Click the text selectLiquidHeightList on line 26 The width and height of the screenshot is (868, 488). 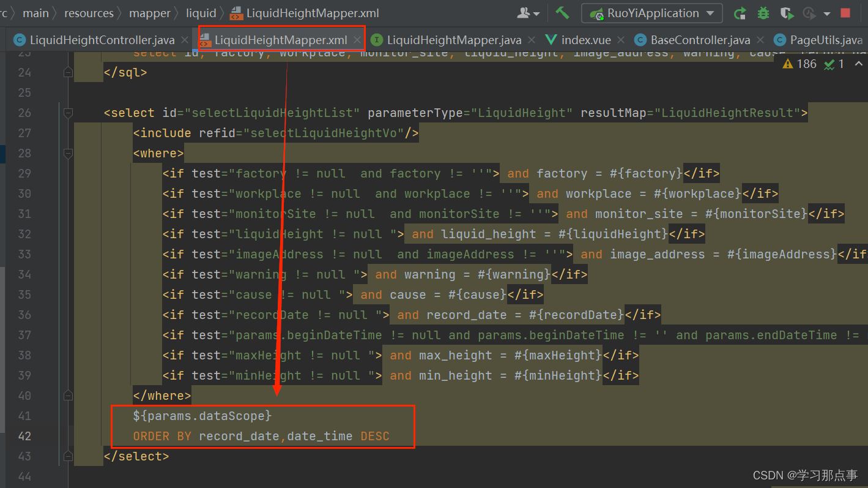click(273, 113)
